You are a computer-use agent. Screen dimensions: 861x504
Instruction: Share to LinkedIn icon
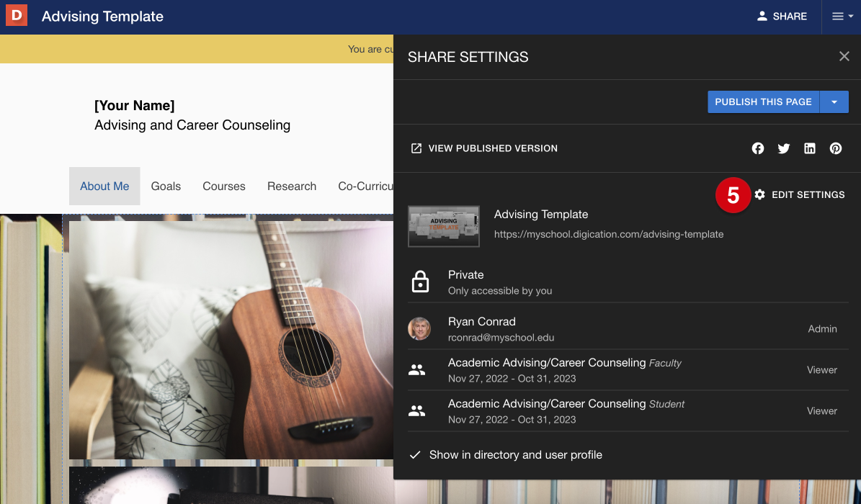pyautogui.click(x=809, y=148)
